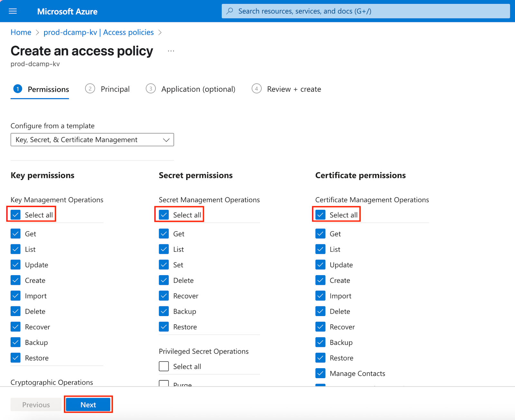Uncheck the Recover secret permission

pos(164,295)
